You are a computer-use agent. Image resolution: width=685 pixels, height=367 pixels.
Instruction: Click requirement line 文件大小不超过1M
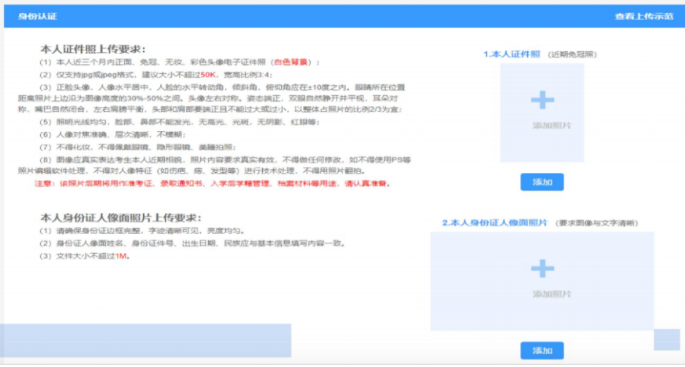(85, 256)
